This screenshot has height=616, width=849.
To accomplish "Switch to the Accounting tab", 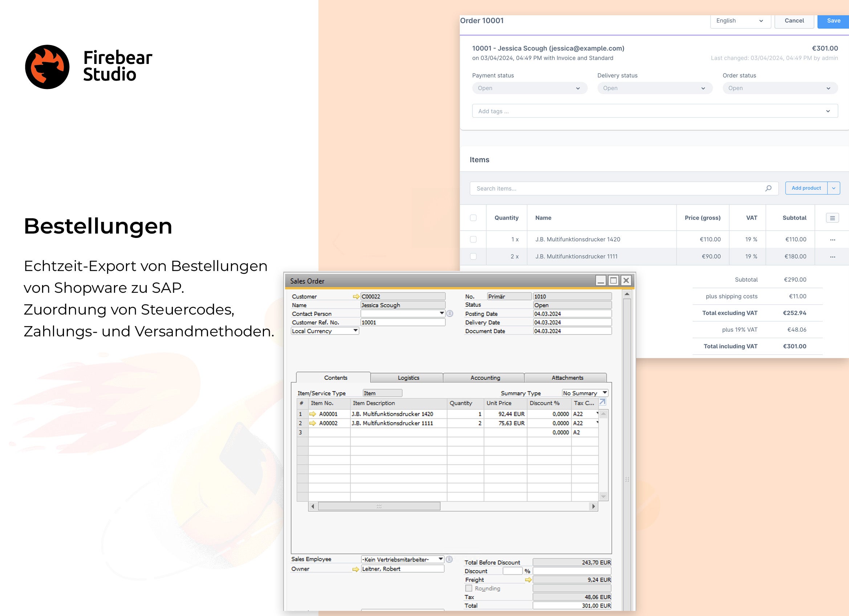I will (x=485, y=378).
